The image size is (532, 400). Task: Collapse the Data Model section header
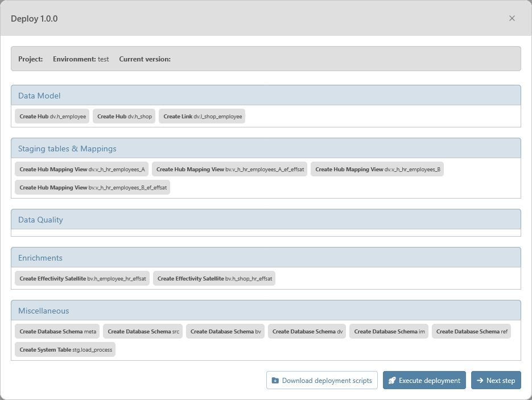[x=266, y=96]
